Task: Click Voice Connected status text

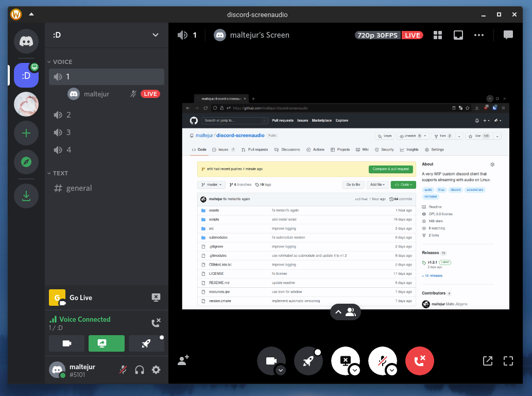Action: (85, 319)
